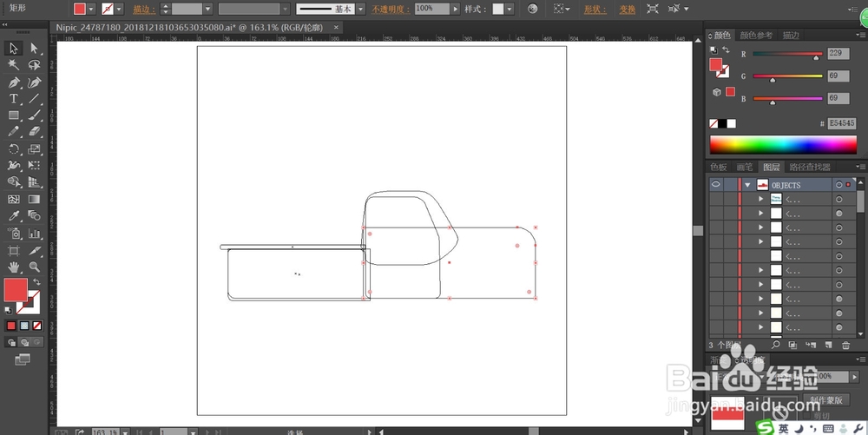Select the Scale tool
Screen dimensions: 868x435
[35, 148]
